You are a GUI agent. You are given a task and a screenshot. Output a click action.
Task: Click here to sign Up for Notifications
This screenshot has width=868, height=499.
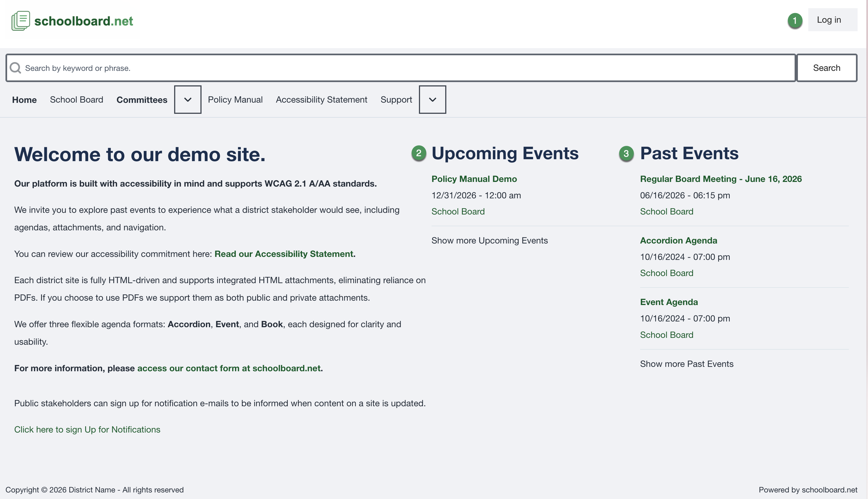[x=87, y=430]
